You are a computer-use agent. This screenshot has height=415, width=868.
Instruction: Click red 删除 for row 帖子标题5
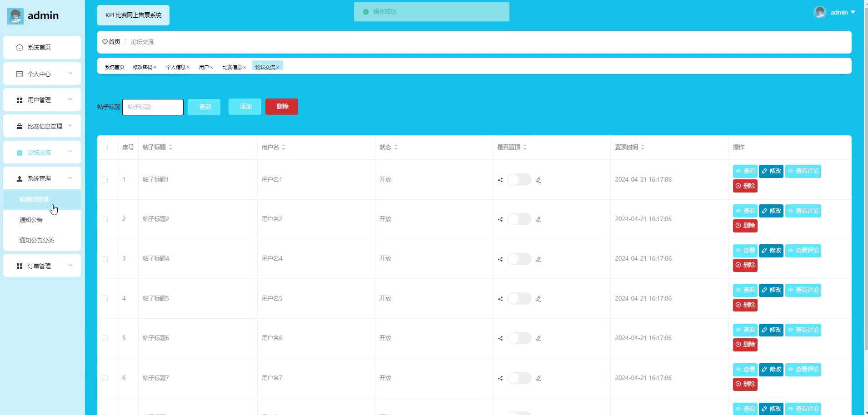[745, 305]
